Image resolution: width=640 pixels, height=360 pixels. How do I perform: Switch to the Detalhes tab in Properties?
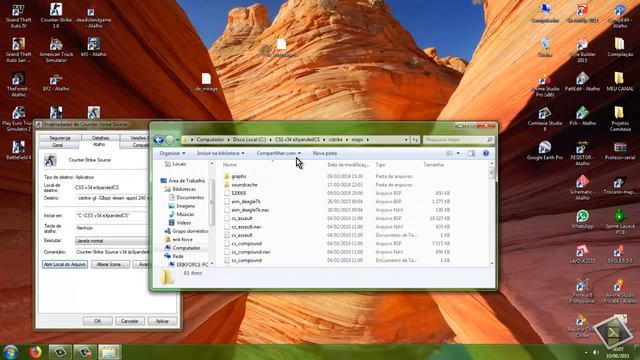pyautogui.click(x=100, y=138)
